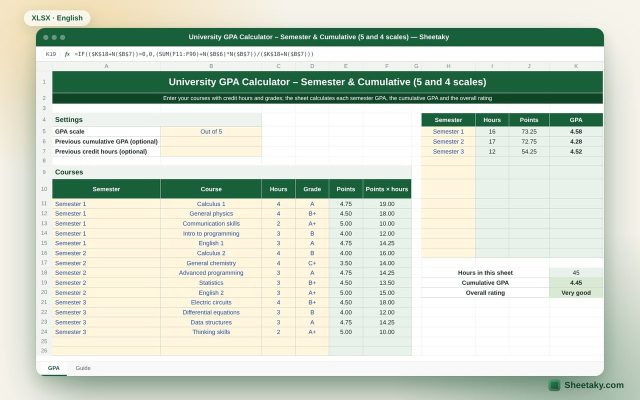The width and height of the screenshot is (640, 400).
Task: Click the XLSX · English badge
Action: pyautogui.click(x=57, y=18)
